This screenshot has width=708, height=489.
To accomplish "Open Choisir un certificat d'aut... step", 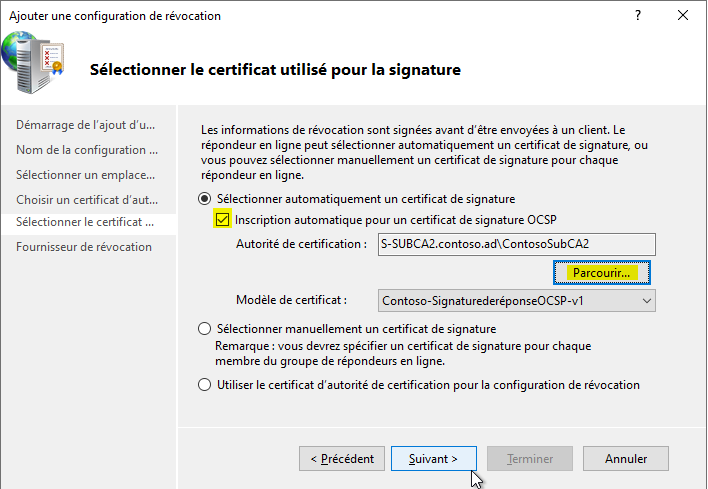I will pyautogui.click(x=87, y=200).
